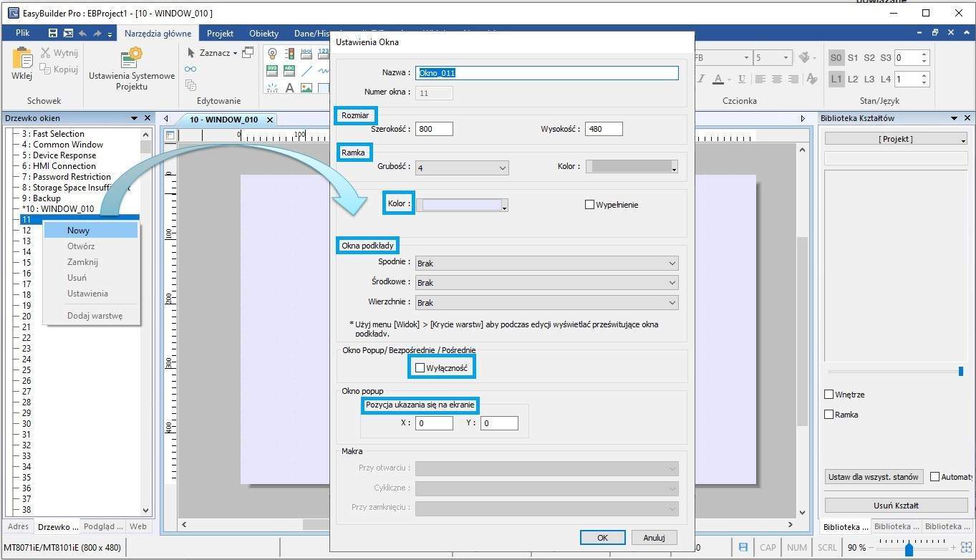
Task: Select the picture object icon
Action: pyautogui.click(x=306, y=88)
